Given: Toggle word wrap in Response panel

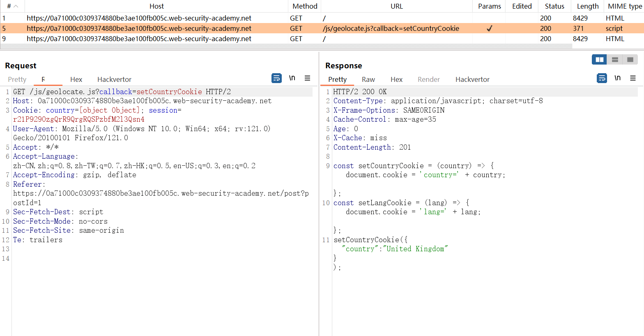Looking at the screenshot, I should 602,78.
